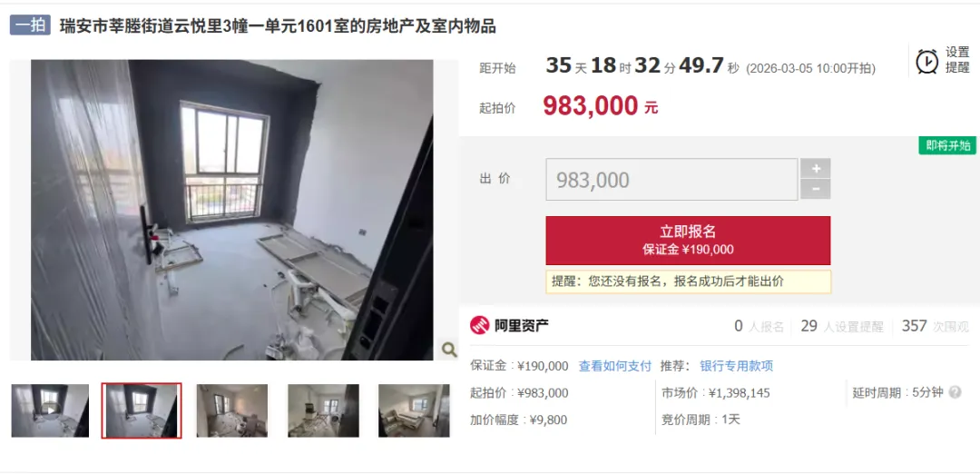Click the 立即报名 register button
Viewport: 980px width, 474px height.
pyautogui.click(x=688, y=240)
